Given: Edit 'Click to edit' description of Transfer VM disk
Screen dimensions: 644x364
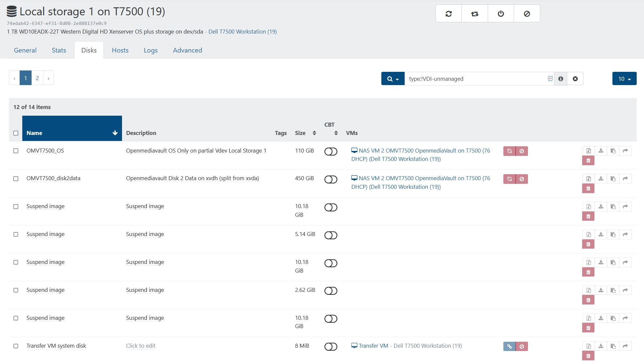Looking at the screenshot, I should [141, 346].
